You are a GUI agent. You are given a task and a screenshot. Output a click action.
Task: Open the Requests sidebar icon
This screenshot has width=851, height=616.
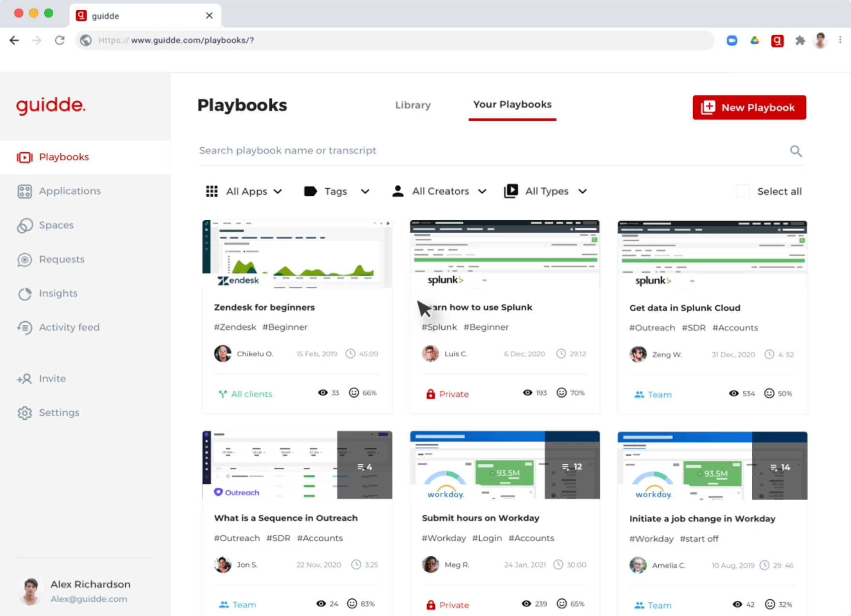(x=24, y=259)
